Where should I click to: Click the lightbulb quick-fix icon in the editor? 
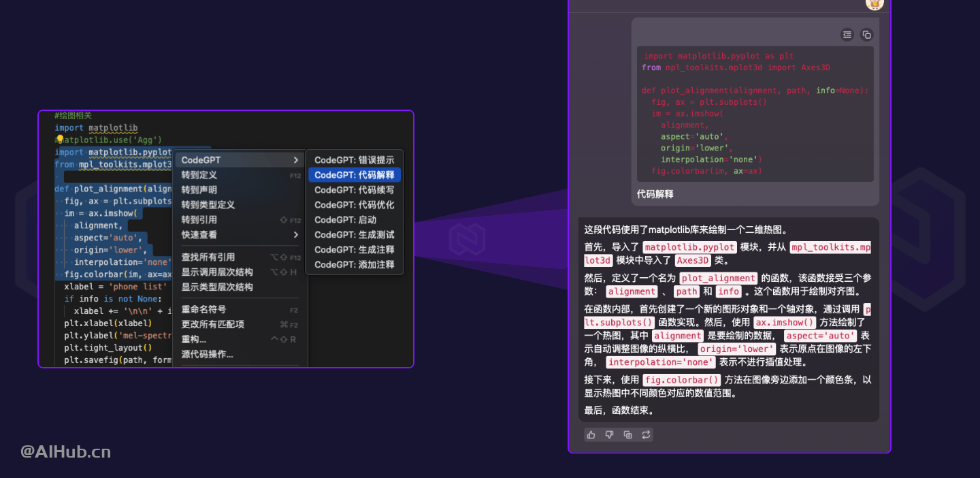pyautogui.click(x=59, y=140)
